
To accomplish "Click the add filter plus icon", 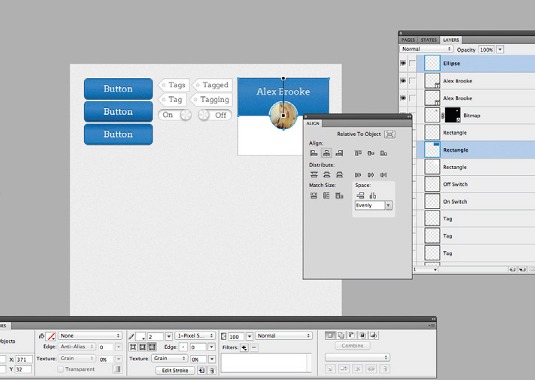I will tap(244, 348).
